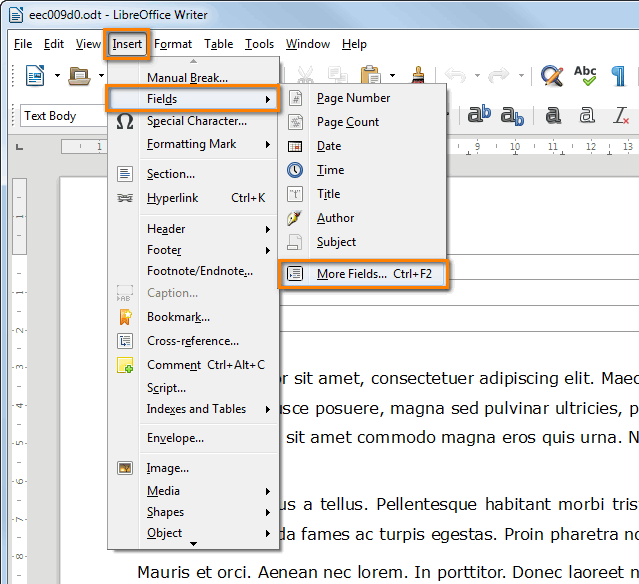Open the Window menu
Viewport: 639px width, 584px height.
(308, 44)
